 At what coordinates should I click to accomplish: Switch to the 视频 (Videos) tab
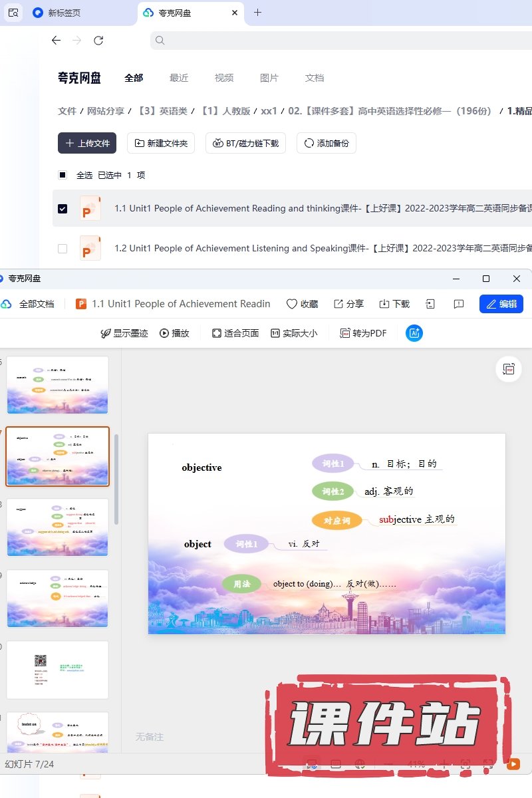click(x=224, y=78)
